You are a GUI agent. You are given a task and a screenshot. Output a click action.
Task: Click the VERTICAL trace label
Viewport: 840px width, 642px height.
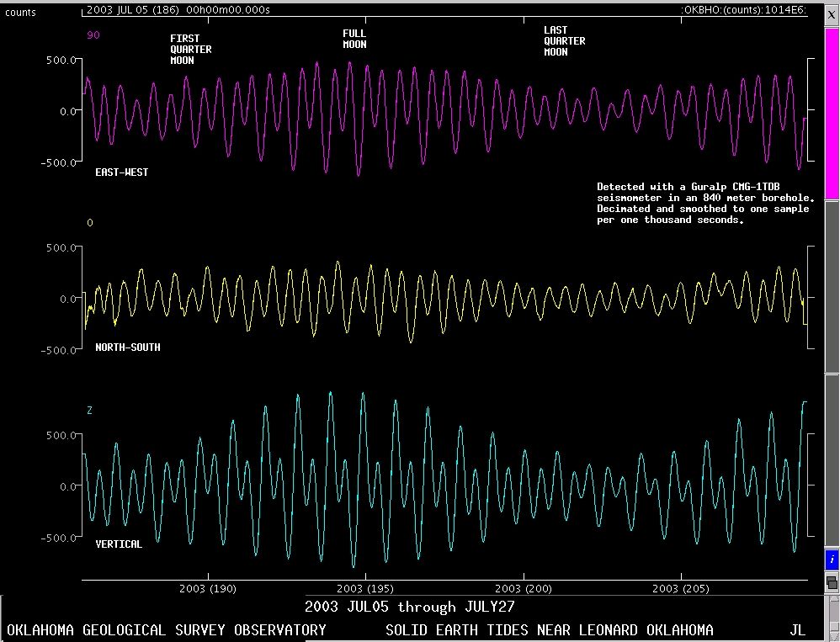coord(119,544)
